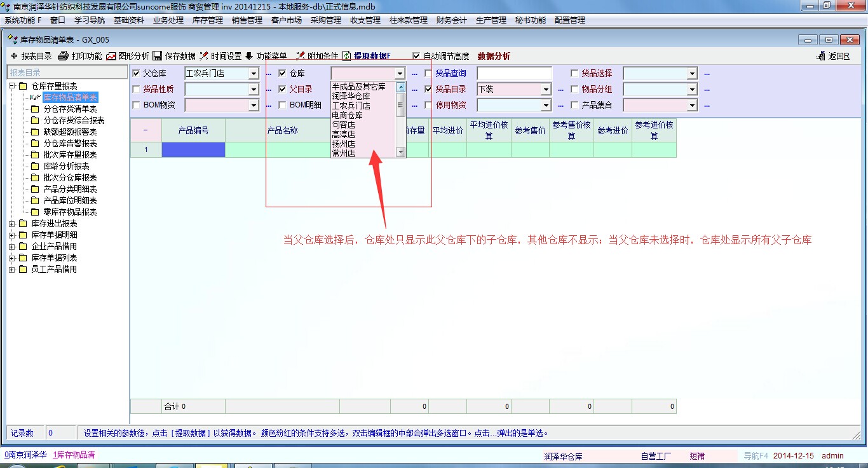The width and height of the screenshot is (868, 468).
Task: Select 电商仓库 in the dropdown list
Action: point(348,115)
